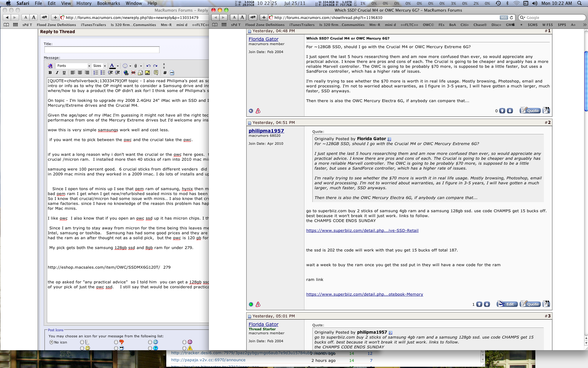Viewport: 588px width, 368px height.
Task: Open the History menu
Action: pos(84,3)
